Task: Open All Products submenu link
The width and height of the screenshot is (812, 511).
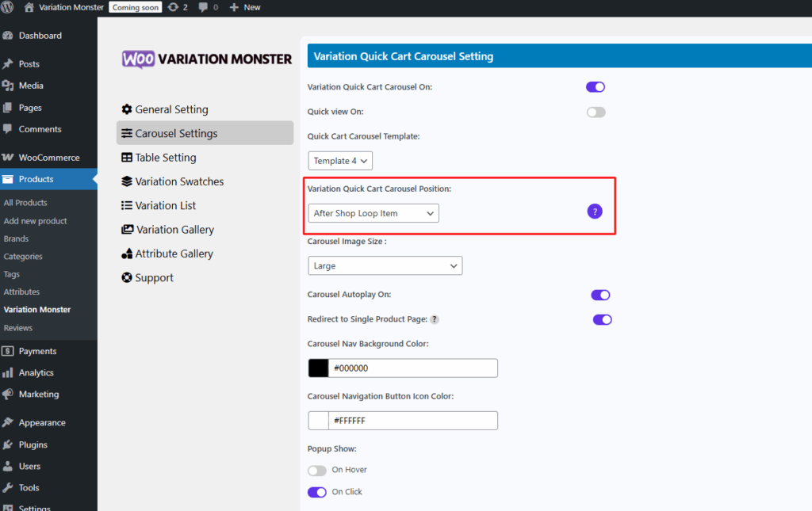Action: point(25,203)
